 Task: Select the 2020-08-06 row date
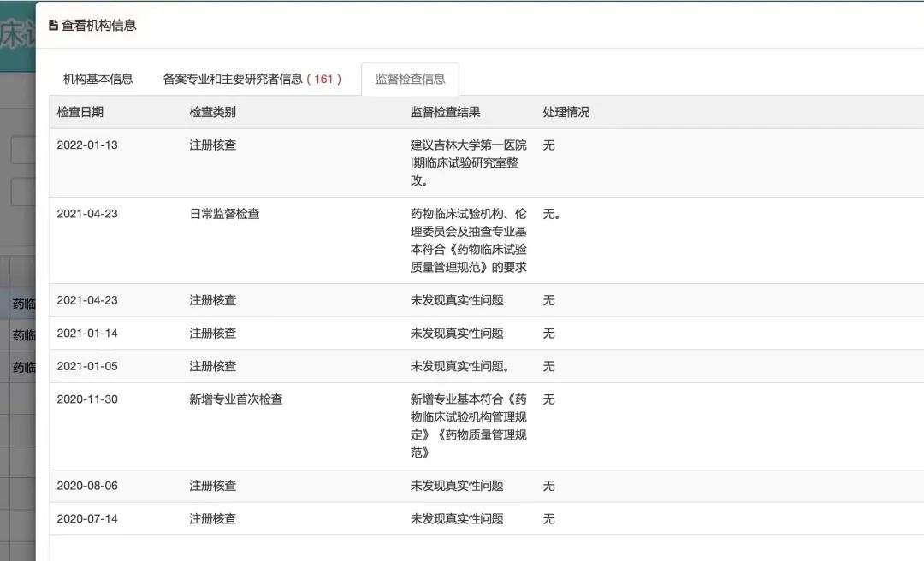point(87,486)
